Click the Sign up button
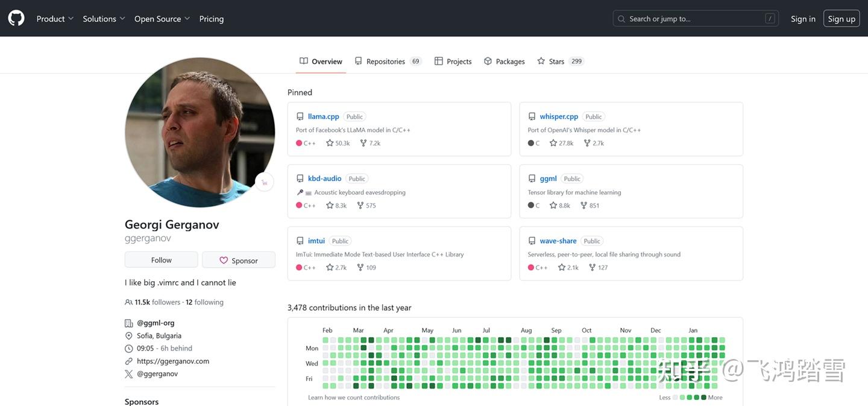This screenshot has height=406, width=868. (841, 19)
